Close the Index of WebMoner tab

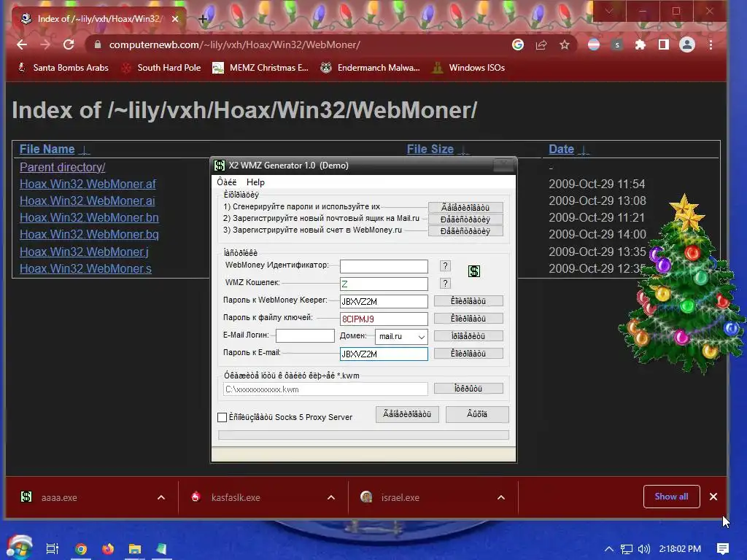[x=175, y=19]
